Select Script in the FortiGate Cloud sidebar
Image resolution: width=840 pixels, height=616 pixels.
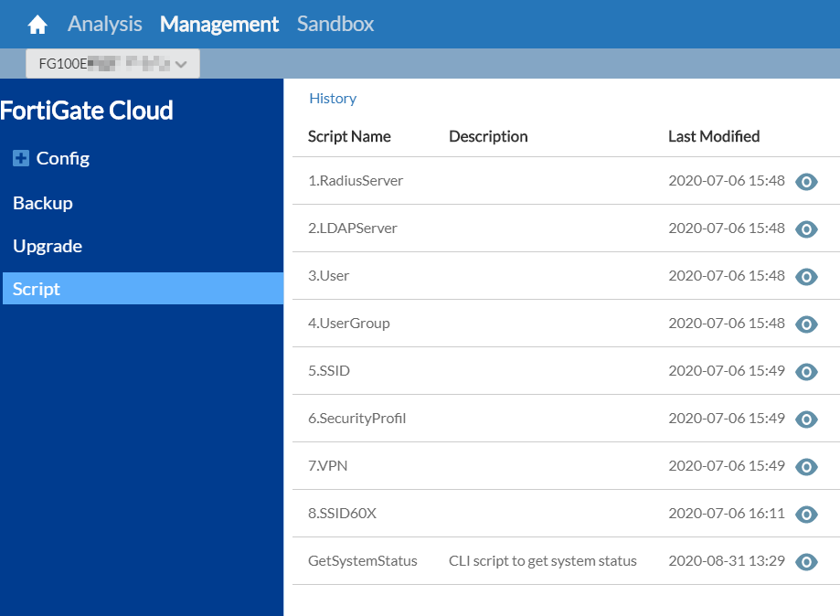click(x=37, y=288)
